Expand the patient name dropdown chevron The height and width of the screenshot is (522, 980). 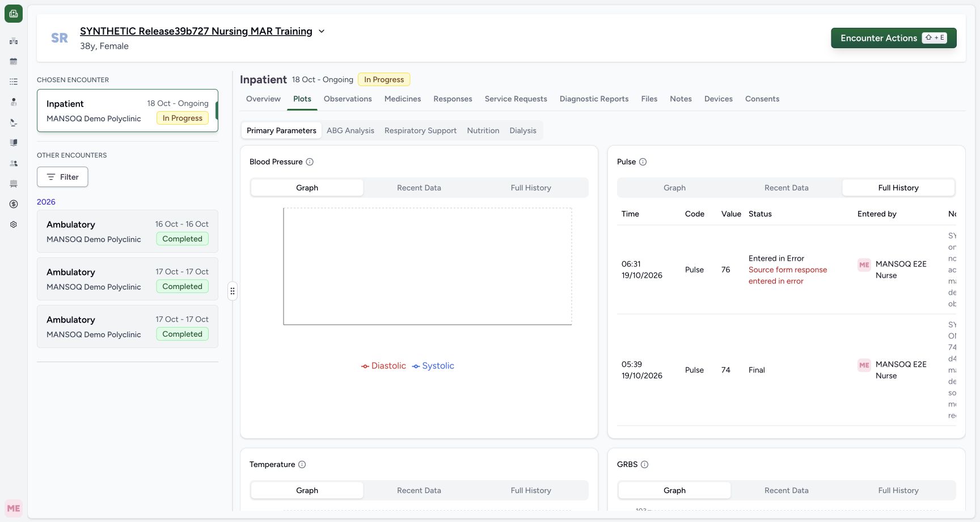tap(322, 31)
